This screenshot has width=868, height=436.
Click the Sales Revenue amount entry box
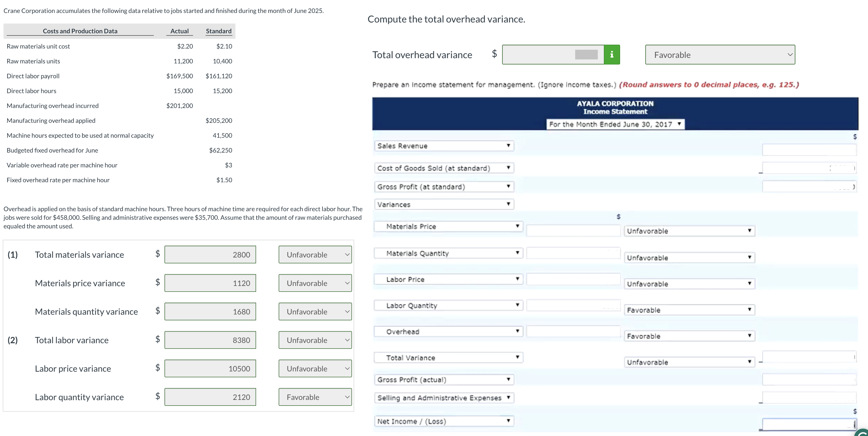point(809,150)
